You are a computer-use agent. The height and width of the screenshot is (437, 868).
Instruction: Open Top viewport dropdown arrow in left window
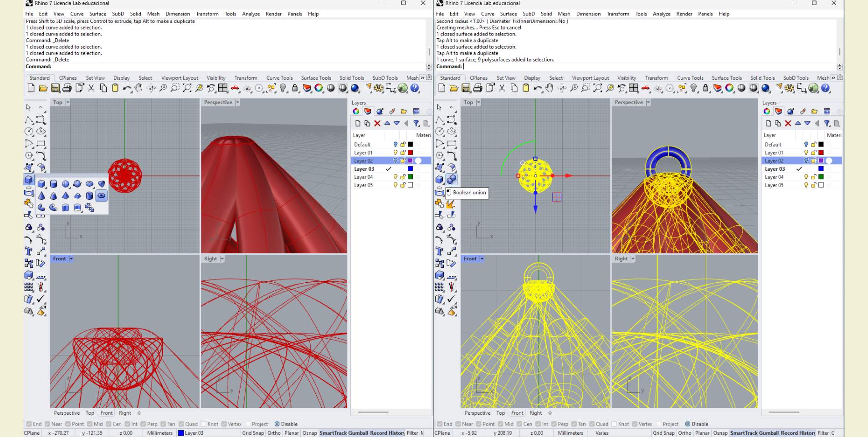pos(67,102)
